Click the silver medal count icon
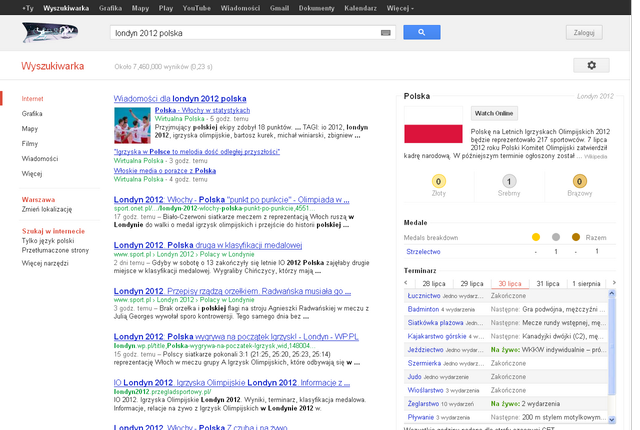640x430 pixels. coord(509,181)
